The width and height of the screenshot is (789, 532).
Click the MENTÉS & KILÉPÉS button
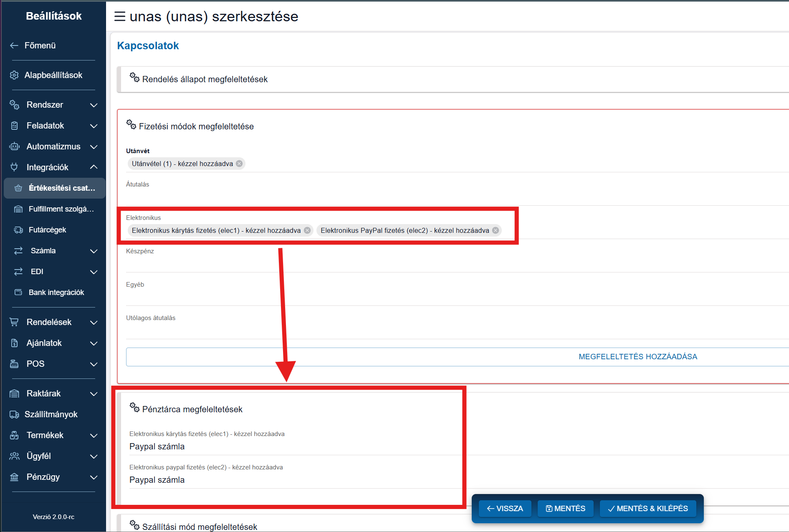point(647,509)
